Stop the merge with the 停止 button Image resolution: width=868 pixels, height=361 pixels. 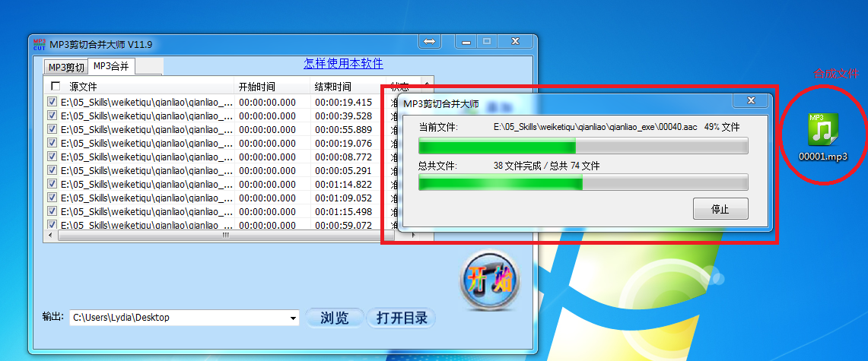720,209
